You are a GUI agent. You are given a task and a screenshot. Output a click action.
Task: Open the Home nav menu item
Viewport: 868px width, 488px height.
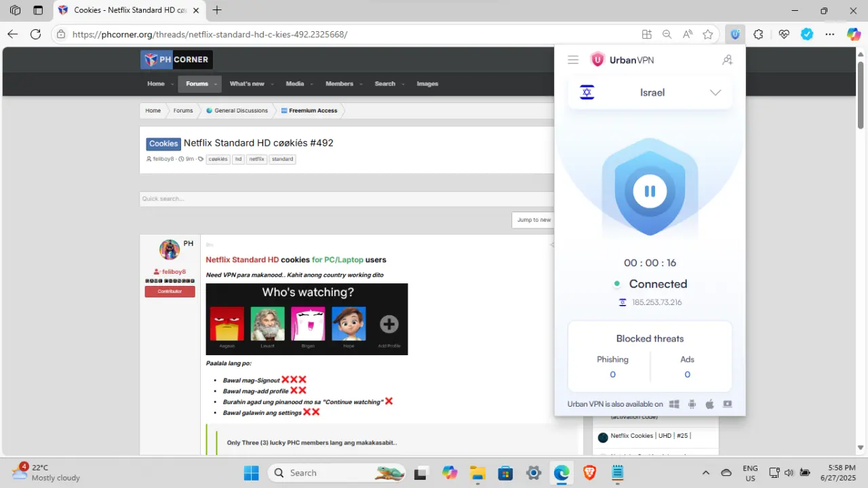point(156,83)
